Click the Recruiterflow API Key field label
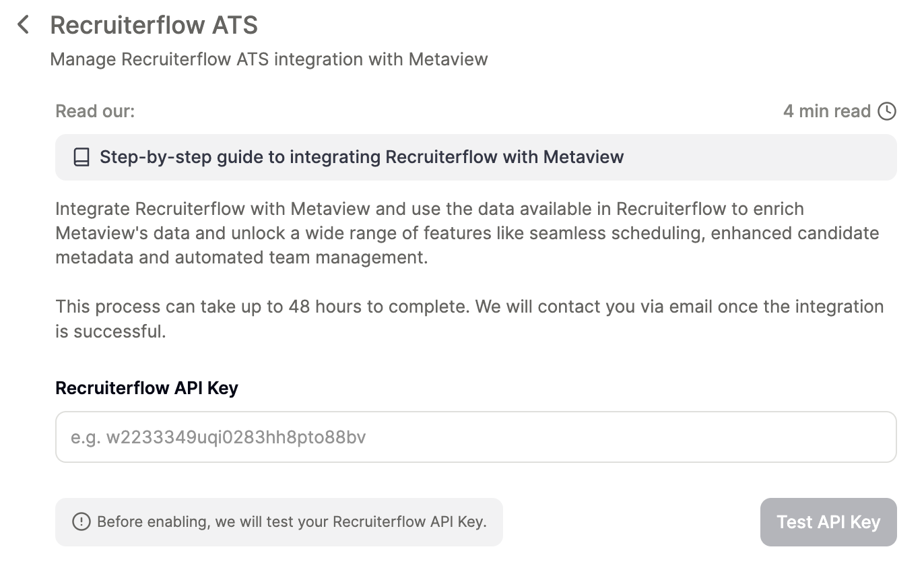 click(x=147, y=388)
